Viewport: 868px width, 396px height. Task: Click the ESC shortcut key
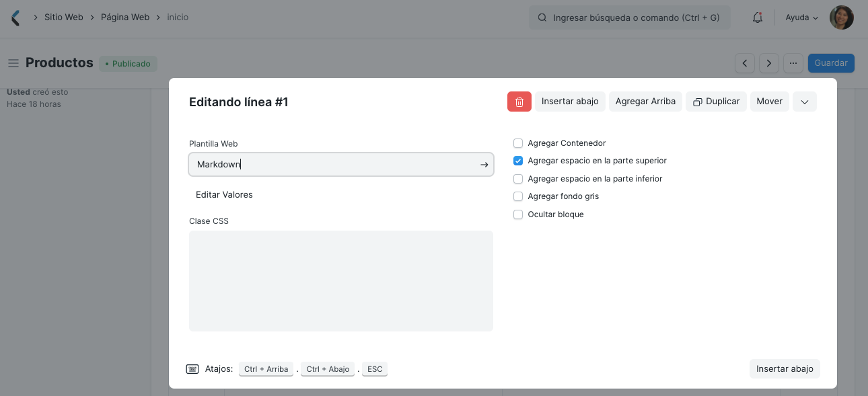(375, 369)
